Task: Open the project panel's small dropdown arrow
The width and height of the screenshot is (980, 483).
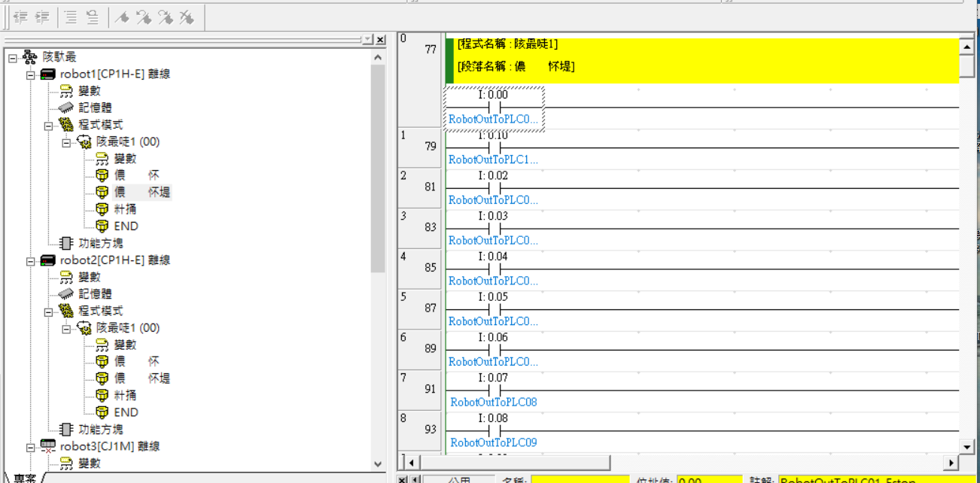Action: pyautogui.click(x=367, y=39)
